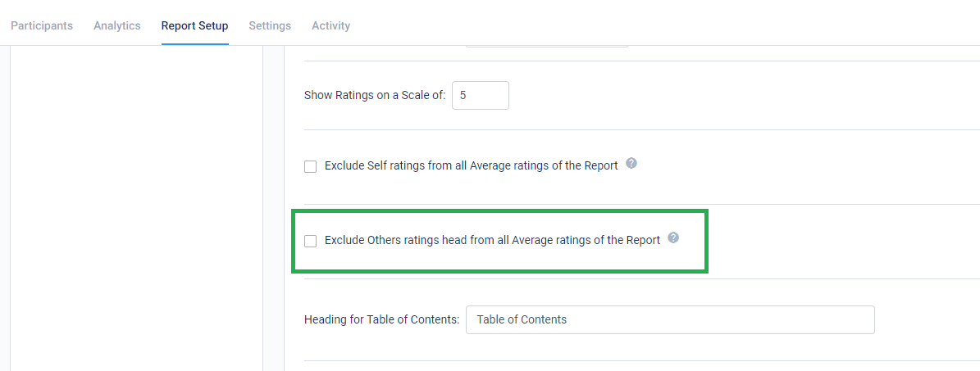Go to the Settings tab
The height and width of the screenshot is (371, 980).
pyautogui.click(x=270, y=25)
